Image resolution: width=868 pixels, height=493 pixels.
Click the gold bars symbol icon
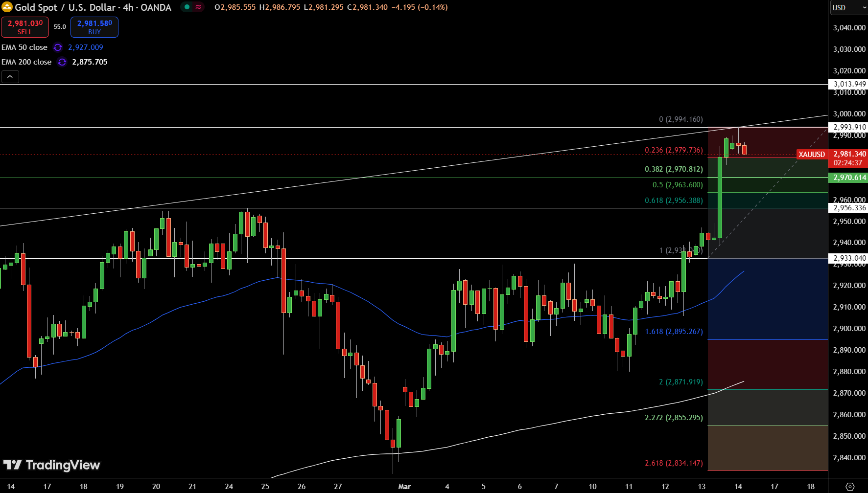coord(7,7)
